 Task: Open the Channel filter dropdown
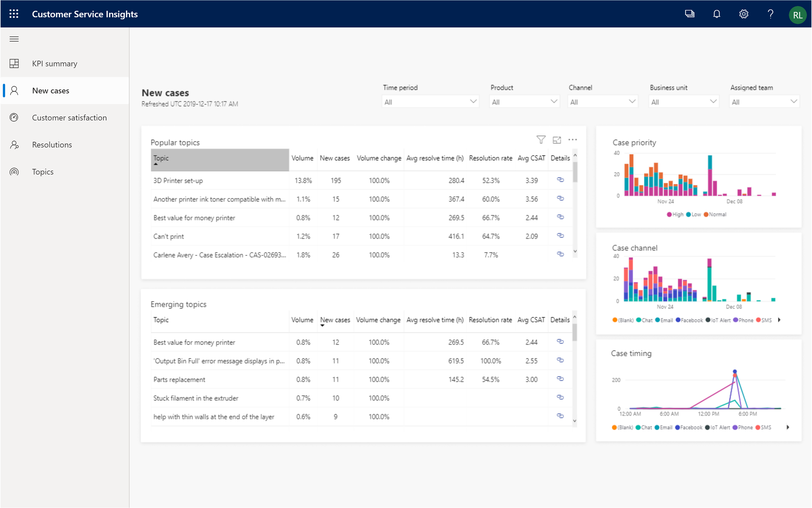coord(603,102)
